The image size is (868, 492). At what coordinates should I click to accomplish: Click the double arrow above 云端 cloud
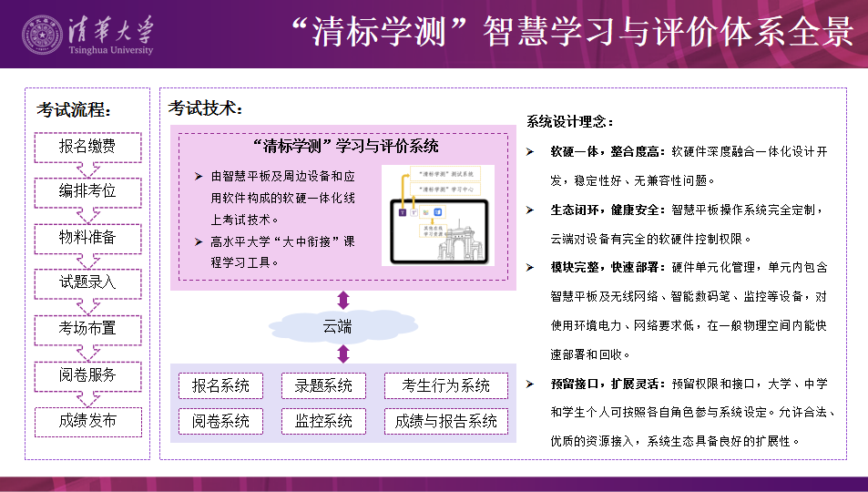tap(343, 300)
